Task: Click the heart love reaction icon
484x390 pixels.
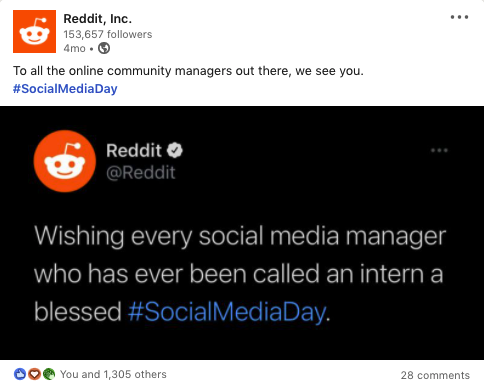Action: [34, 374]
